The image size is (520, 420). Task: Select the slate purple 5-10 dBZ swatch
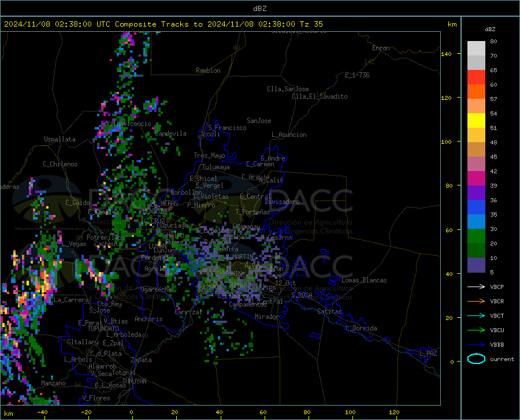coord(476,265)
